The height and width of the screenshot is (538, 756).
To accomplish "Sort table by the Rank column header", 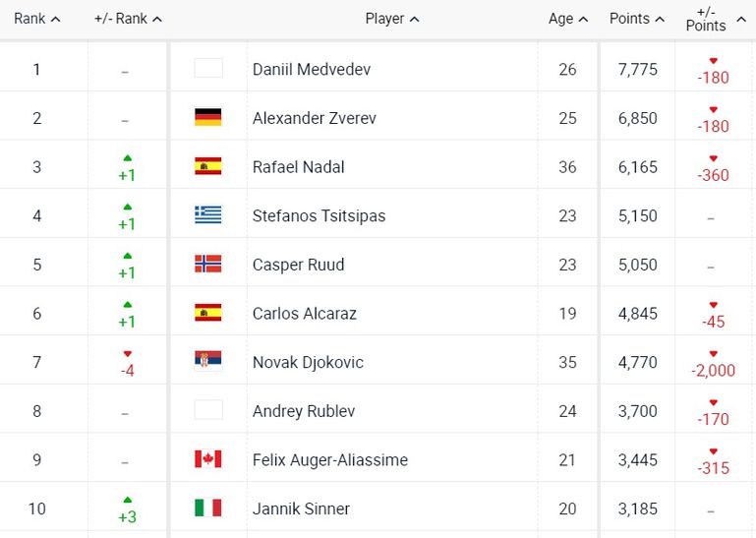I will pos(36,19).
